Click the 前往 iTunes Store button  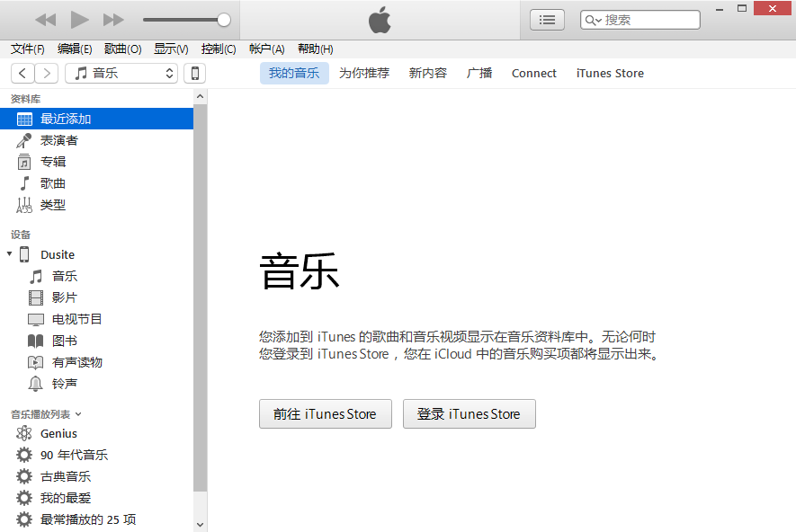click(x=326, y=414)
